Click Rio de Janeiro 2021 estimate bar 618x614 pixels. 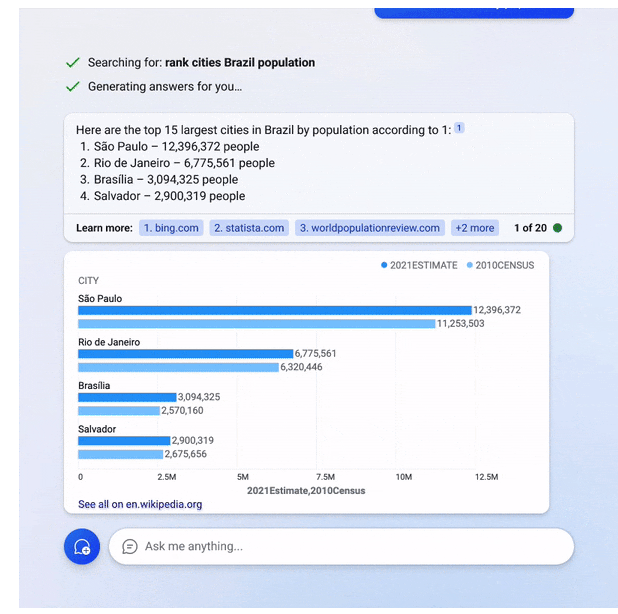coord(185,354)
